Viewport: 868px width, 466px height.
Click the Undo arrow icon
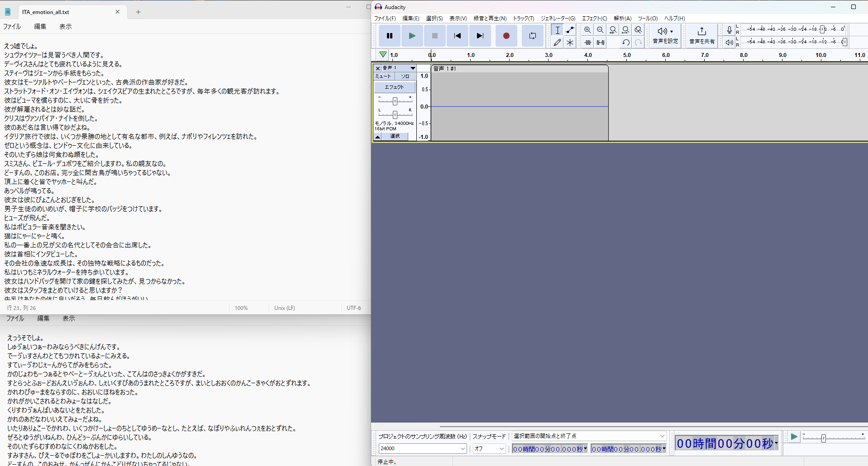tap(625, 42)
